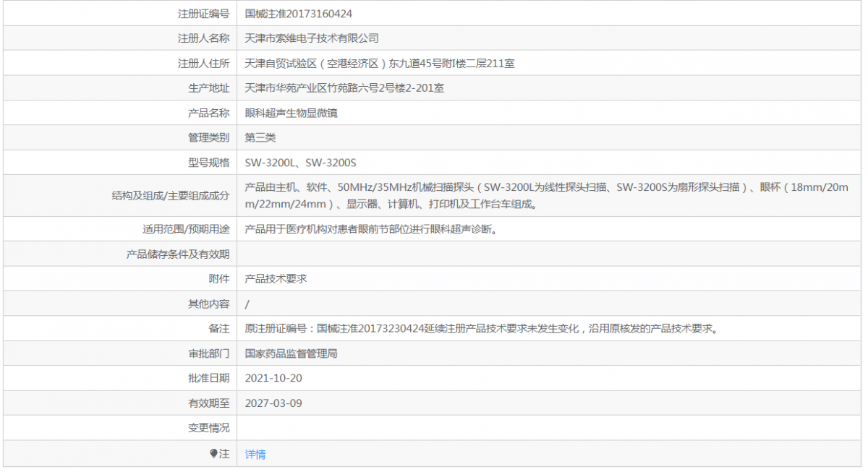868x472 pixels.
Task: Click management category value 第三类
Action: [260, 137]
